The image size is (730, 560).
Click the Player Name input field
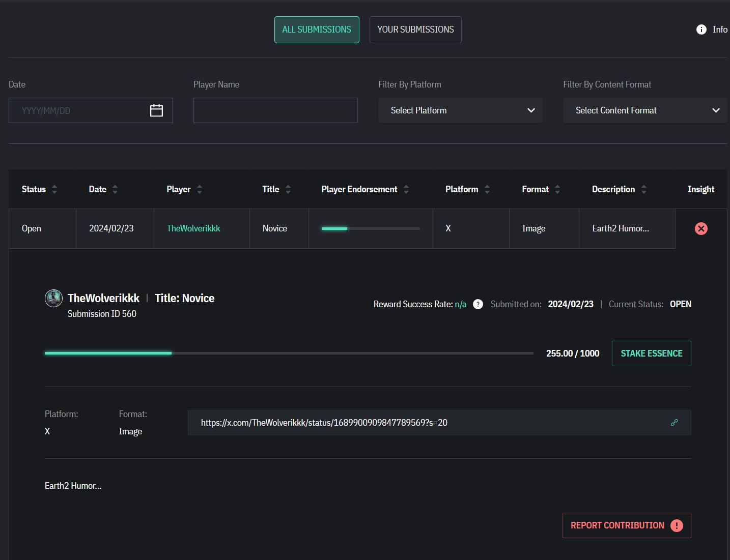(x=275, y=110)
